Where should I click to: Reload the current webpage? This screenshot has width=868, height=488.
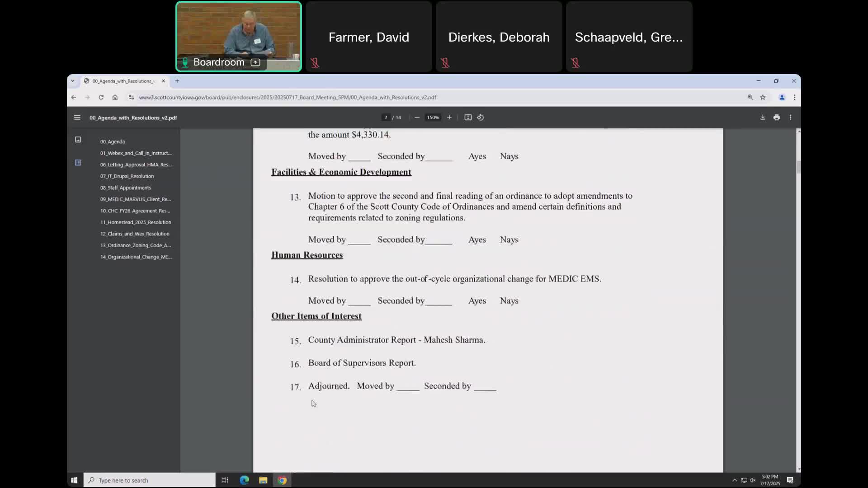tap(101, 97)
